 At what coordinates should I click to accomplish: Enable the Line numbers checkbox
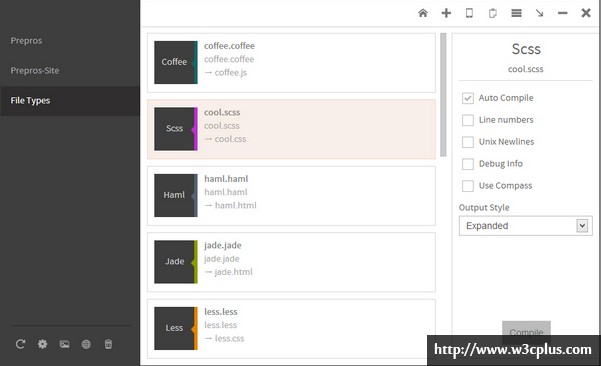(468, 120)
